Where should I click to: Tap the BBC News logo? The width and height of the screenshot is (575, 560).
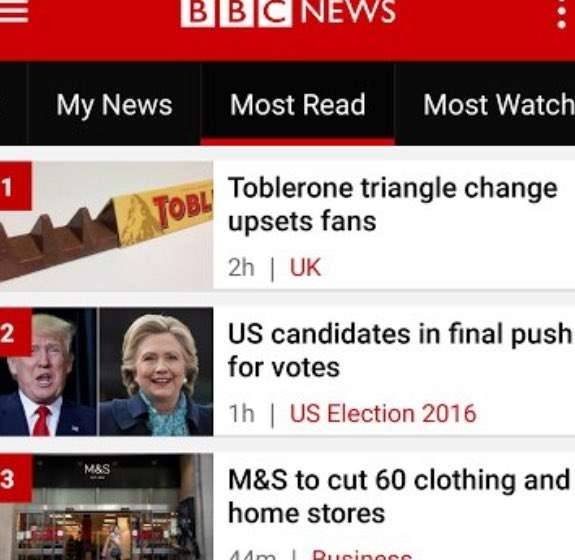[x=288, y=12]
